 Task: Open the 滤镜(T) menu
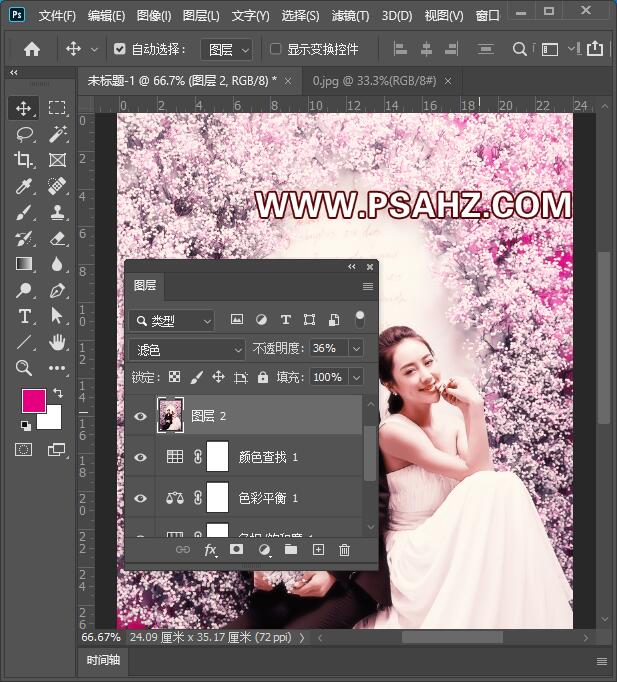(350, 16)
